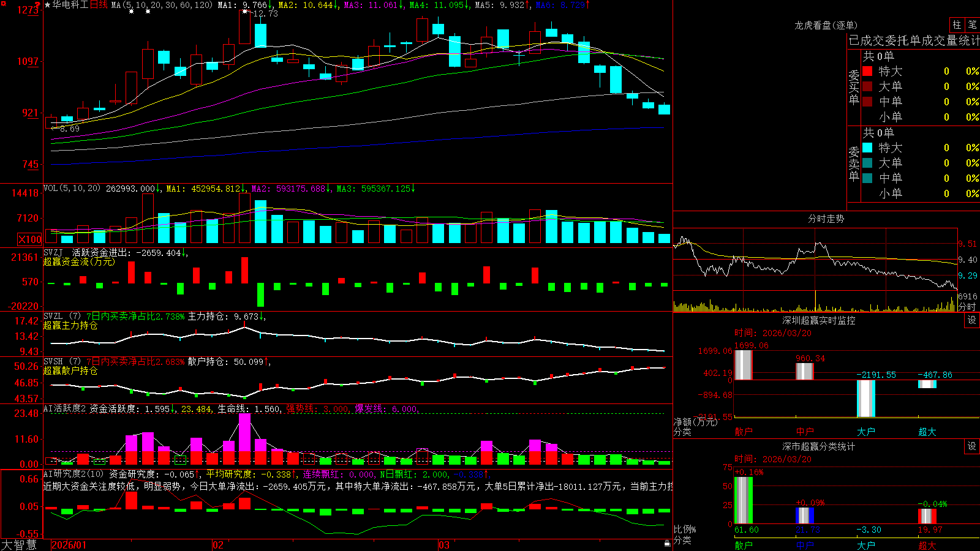Click the 9.51 intraday price label
Viewport: 980px width, 551px height.
click(x=968, y=244)
